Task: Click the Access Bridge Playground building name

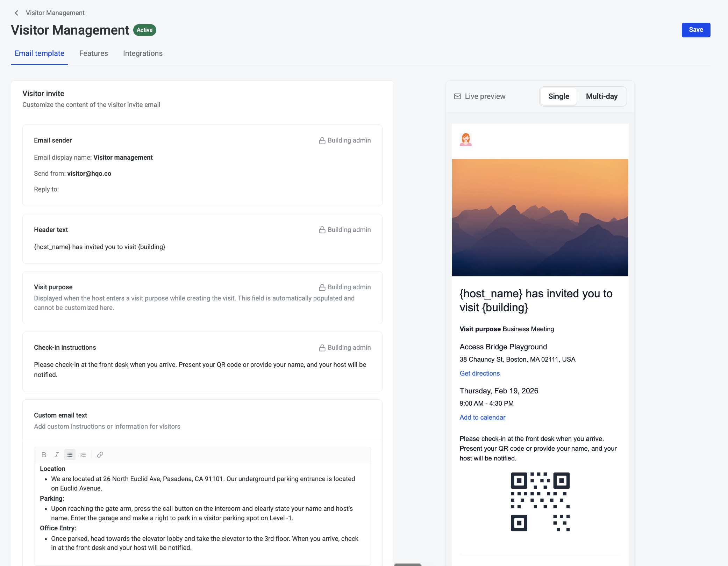Action: click(504, 347)
